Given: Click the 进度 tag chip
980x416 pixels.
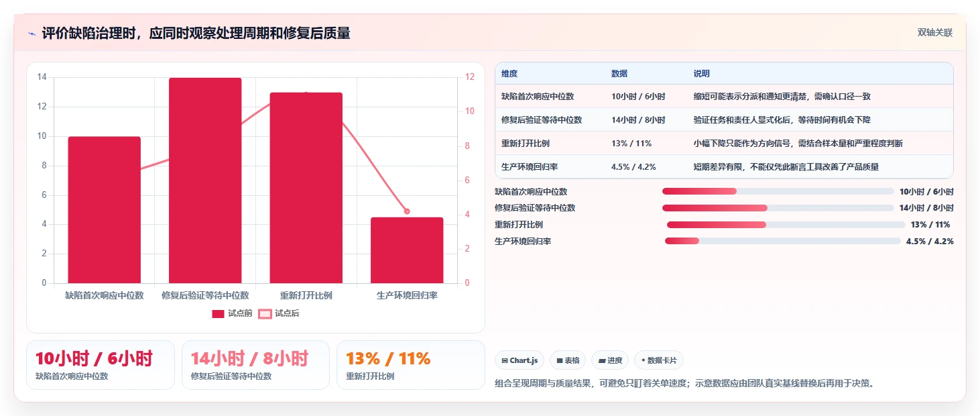Looking at the screenshot, I should (x=610, y=360).
